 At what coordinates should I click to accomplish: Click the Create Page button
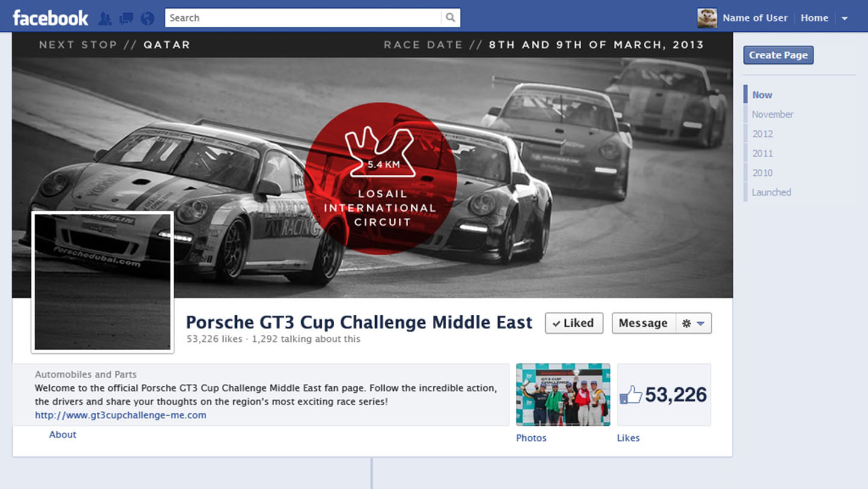[x=778, y=55]
